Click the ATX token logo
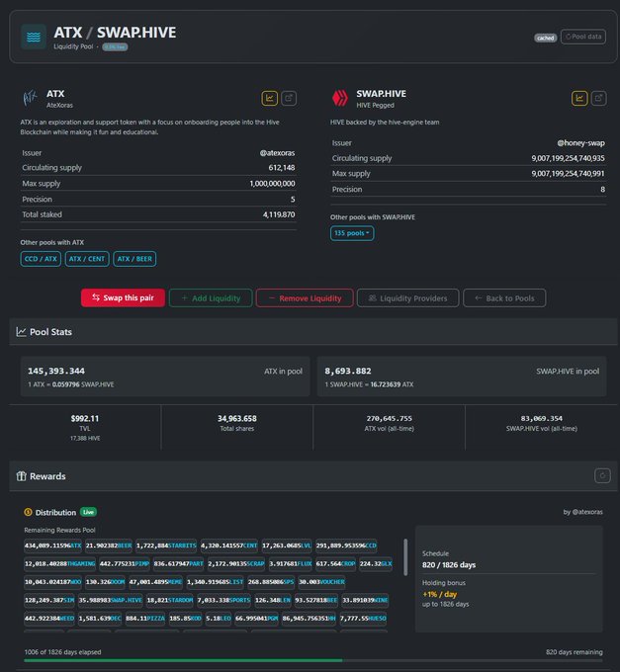 [x=30, y=98]
